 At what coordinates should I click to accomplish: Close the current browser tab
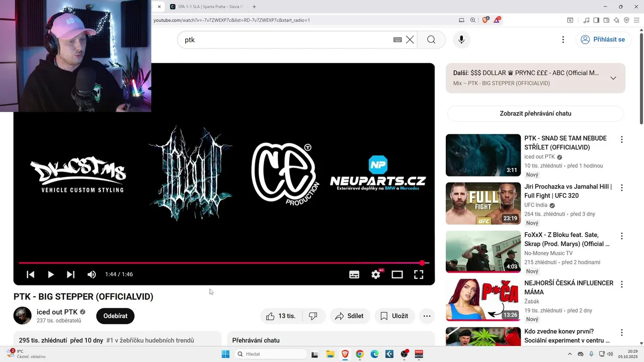pos(159,7)
